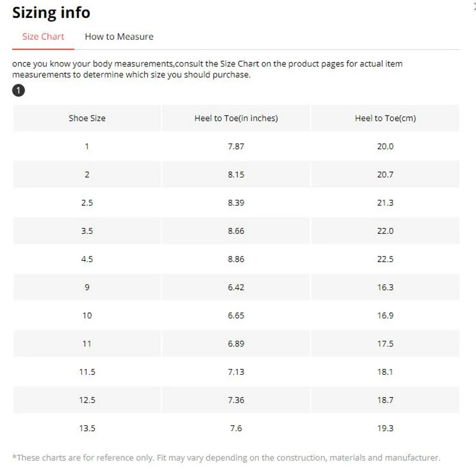The height and width of the screenshot is (476, 476).
Task: Select shoe size 2.5 cell
Action: click(87, 203)
